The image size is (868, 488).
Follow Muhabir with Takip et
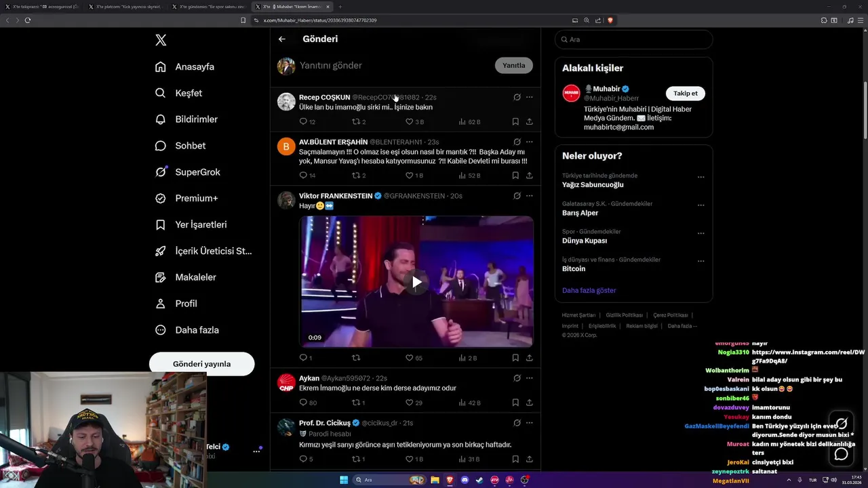[685, 94]
